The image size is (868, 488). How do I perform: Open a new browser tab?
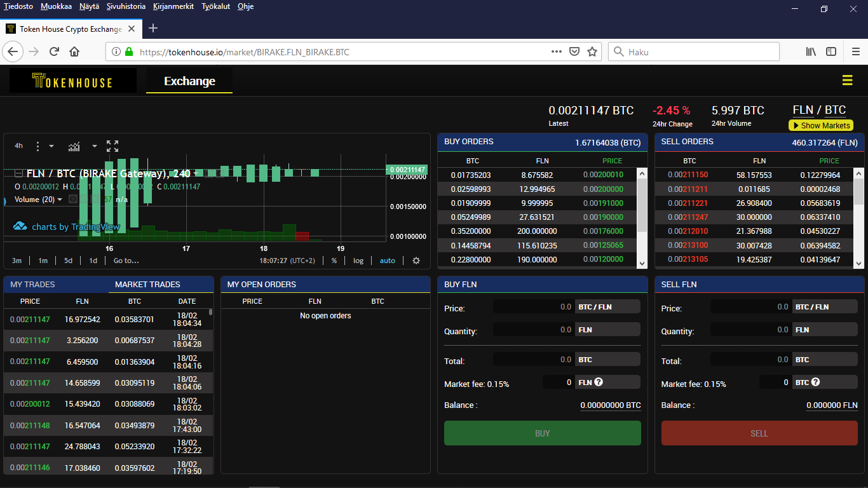click(x=153, y=28)
